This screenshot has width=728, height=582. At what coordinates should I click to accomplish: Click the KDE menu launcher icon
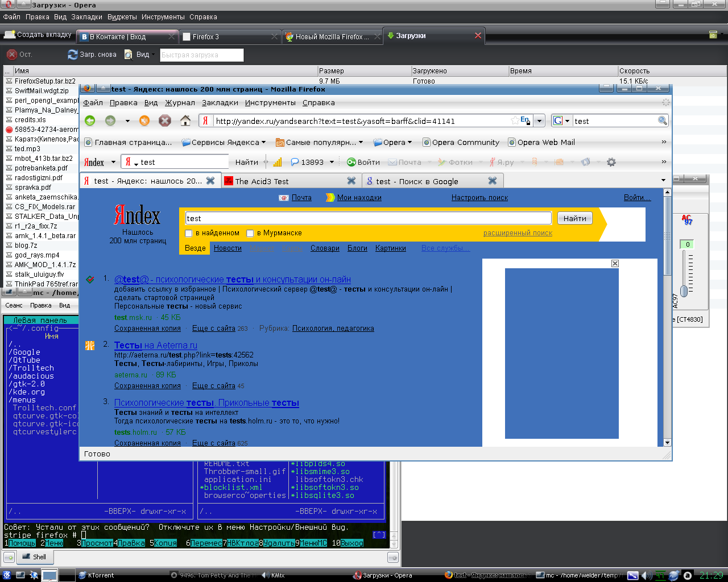pyautogui.click(x=7, y=575)
